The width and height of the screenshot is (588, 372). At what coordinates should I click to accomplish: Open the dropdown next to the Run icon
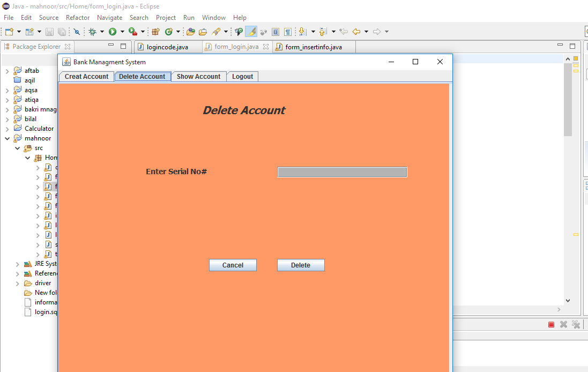(x=122, y=31)
